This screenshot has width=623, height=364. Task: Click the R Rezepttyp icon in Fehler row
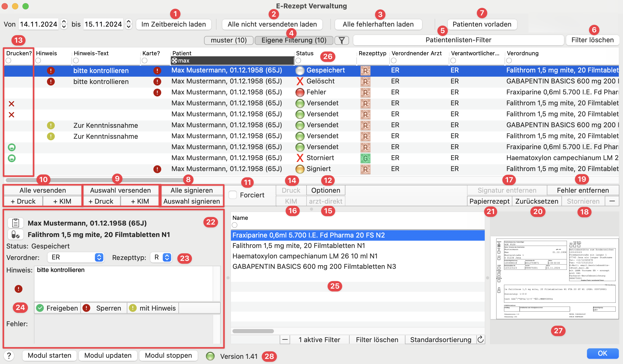[366, 93]
